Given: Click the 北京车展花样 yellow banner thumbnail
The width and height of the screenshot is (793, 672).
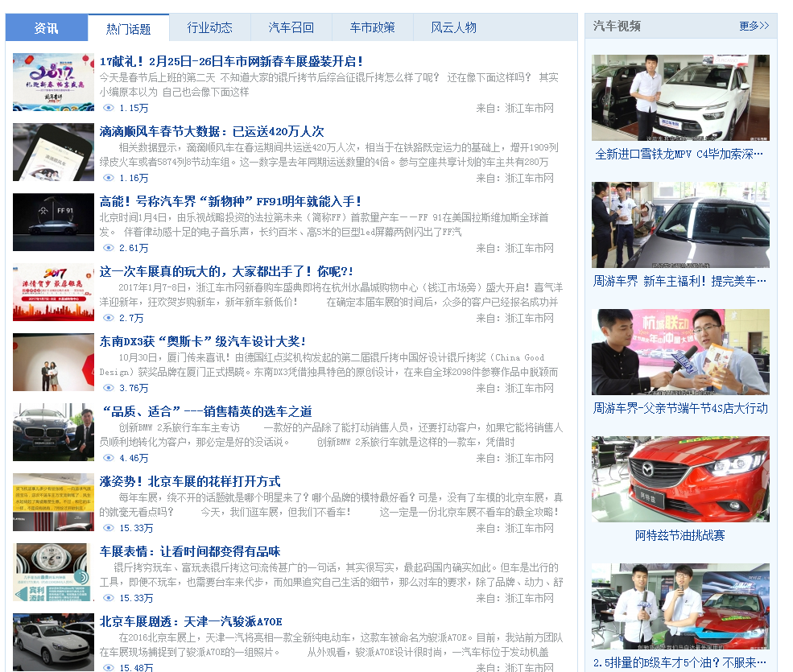Looking at the screenshot, I should click(x=54, y=502).
